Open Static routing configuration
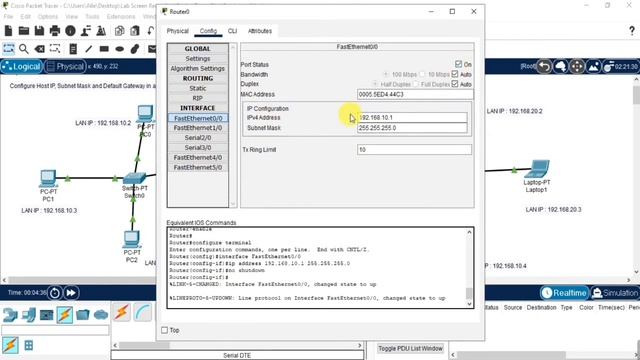640x360 pixels. [x=198, y=88]
